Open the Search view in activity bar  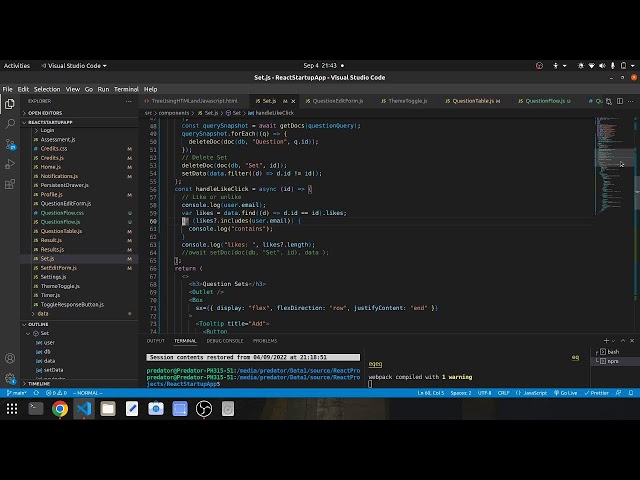point(10,124)
